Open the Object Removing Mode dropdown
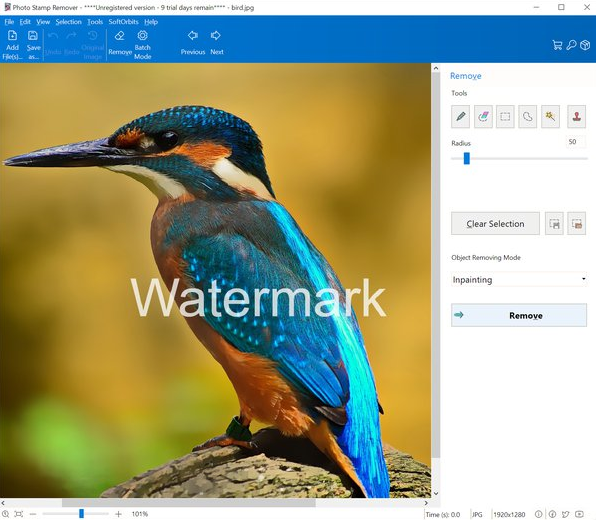The height and width of the screenshot is (520, 596). (519, 280)
